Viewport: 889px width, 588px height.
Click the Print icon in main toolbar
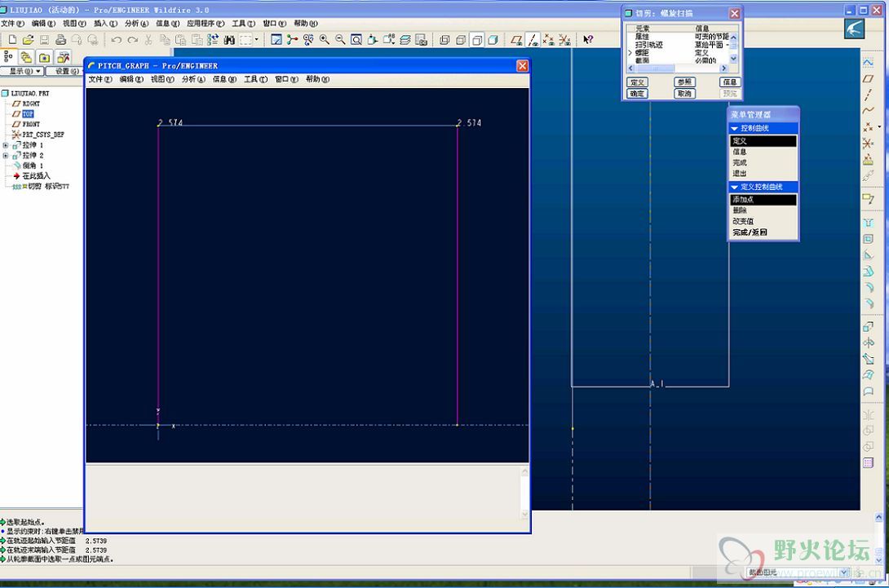coord(60,40)
